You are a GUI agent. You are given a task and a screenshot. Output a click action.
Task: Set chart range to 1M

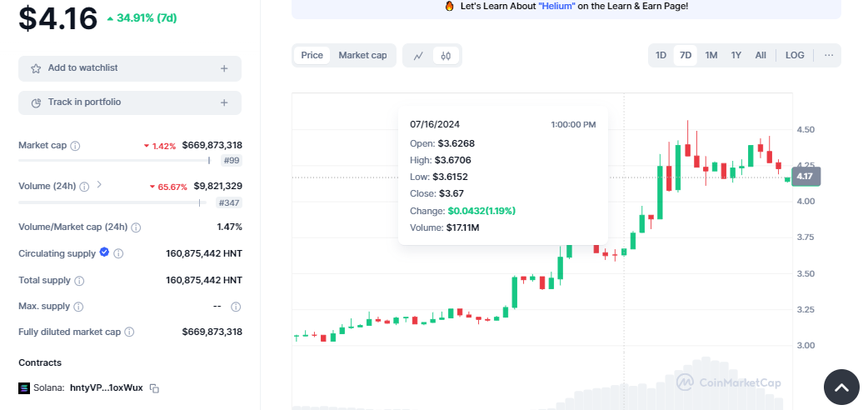point(711,55)
